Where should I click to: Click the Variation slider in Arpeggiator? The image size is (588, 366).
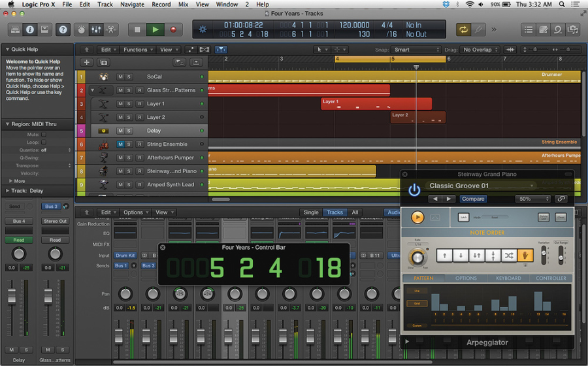[544, 255]
